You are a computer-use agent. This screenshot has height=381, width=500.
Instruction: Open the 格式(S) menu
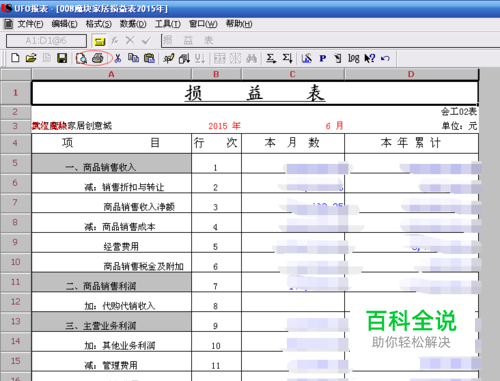coord(99,24)
